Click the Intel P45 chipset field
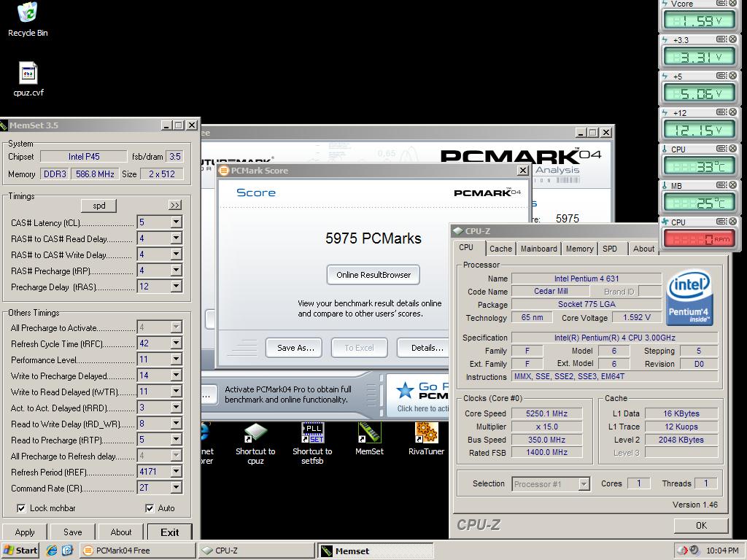Viewport: 747px width, 560px height. click(x=84, y=156)
